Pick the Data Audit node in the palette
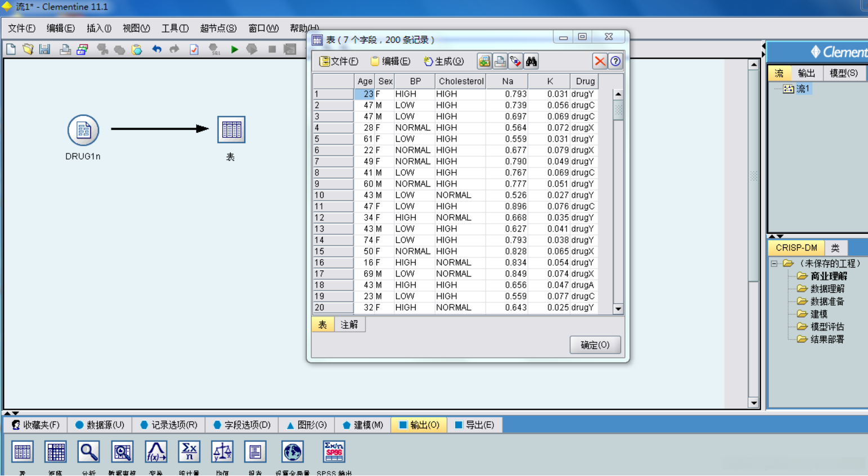Screen dimensions: 868x476 (x=122, y=452)
